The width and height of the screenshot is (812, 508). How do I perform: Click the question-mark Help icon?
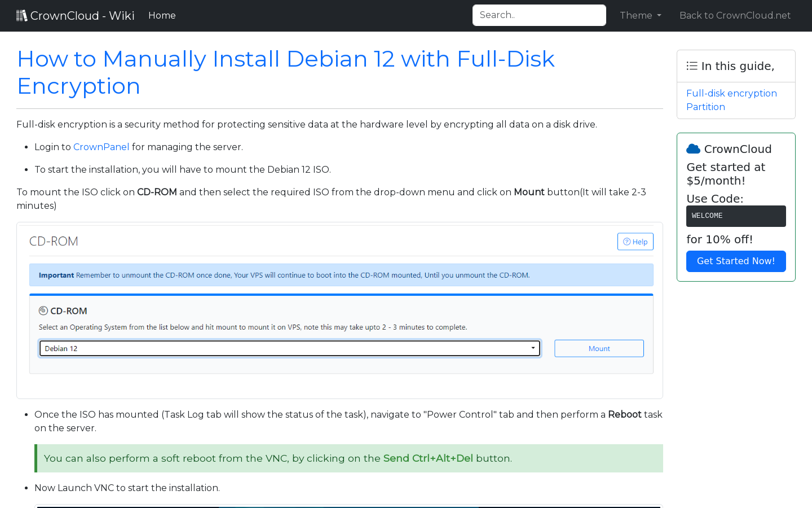click(626, 241)
